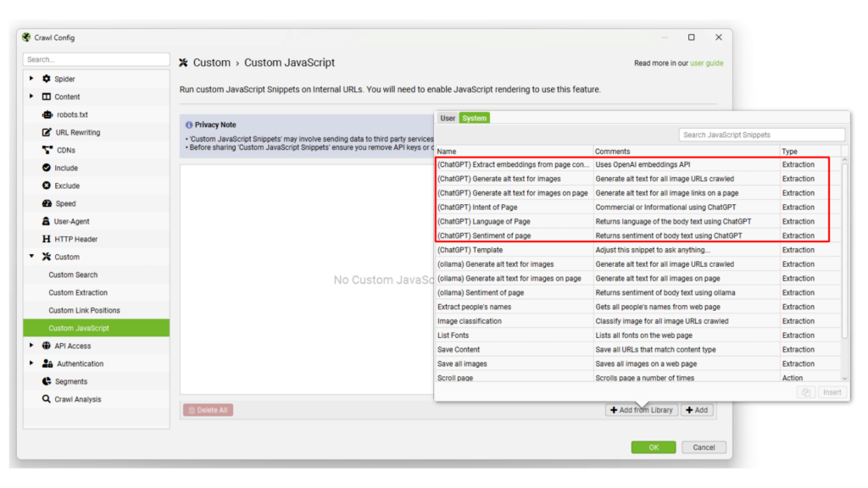Image resolution: width=868 pixels, height=488 pixels.
Task: Collapse the Custom tree node
Action: click(31, 256)
